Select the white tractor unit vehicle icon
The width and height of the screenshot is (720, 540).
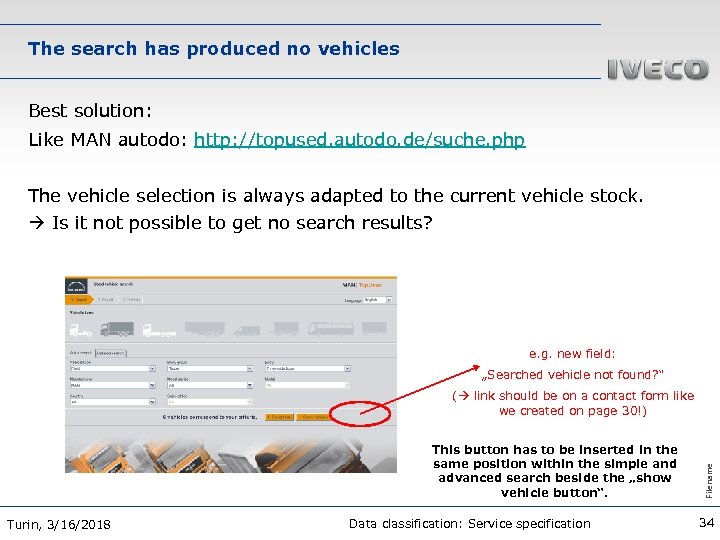coord(80,330)
